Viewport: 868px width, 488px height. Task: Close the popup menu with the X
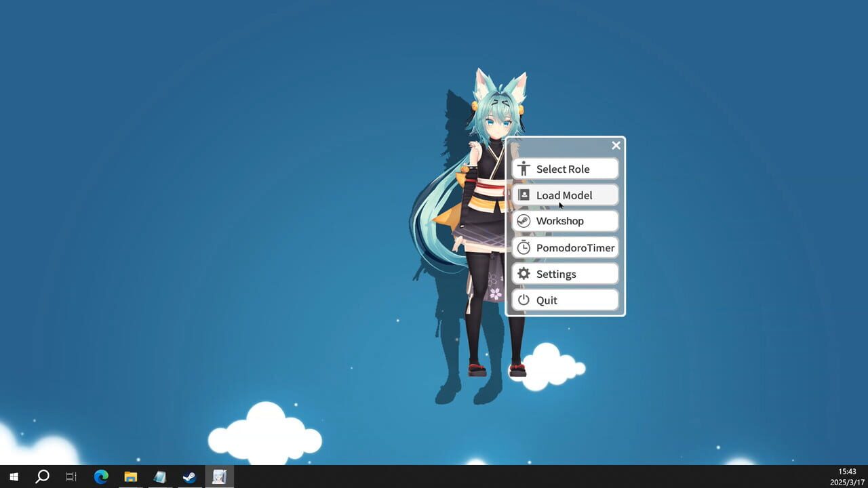[616, 146]
